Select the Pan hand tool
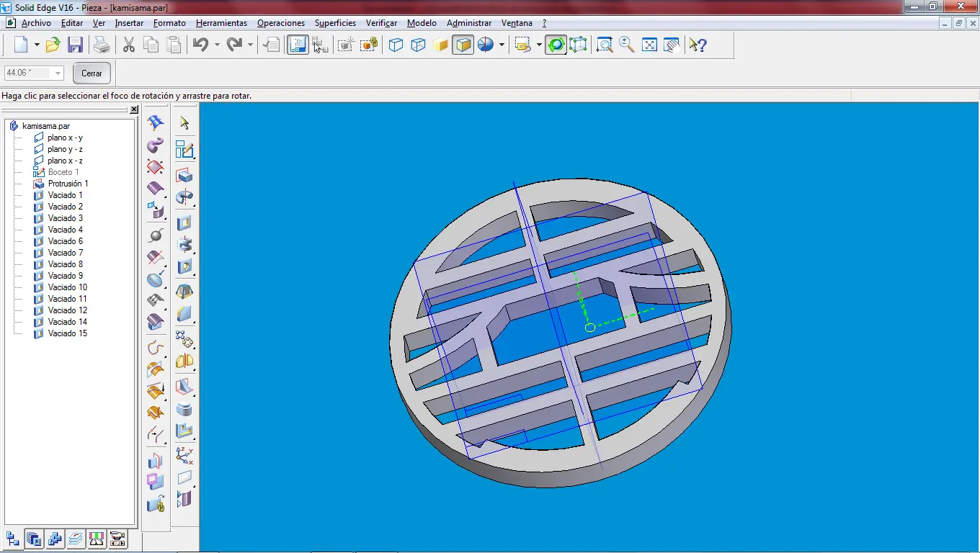 [x=672, y=45]
